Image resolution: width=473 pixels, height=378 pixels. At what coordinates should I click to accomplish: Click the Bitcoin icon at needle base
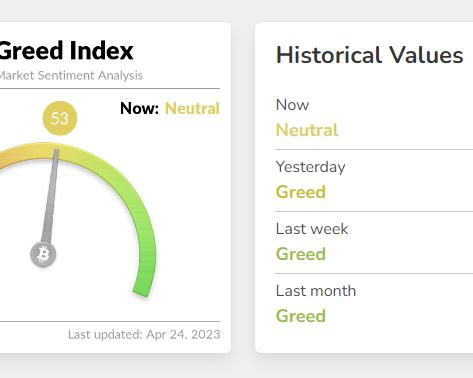tap(43, 254)
